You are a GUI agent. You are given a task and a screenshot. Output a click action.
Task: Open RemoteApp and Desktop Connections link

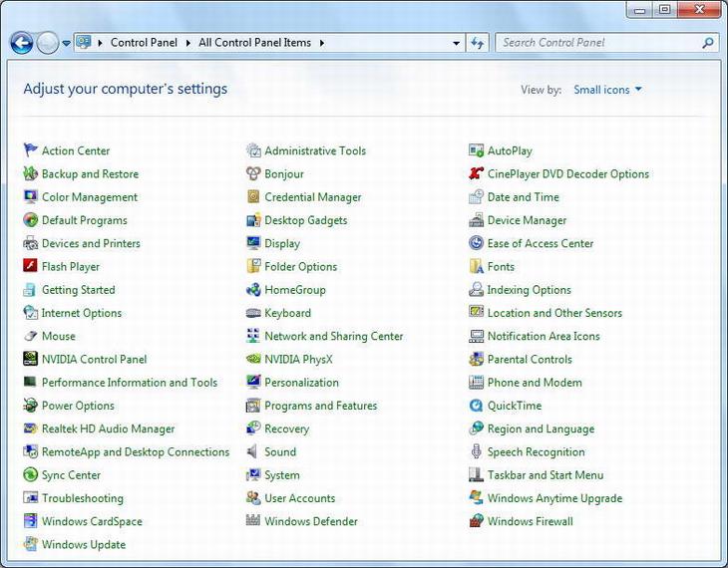136,452
